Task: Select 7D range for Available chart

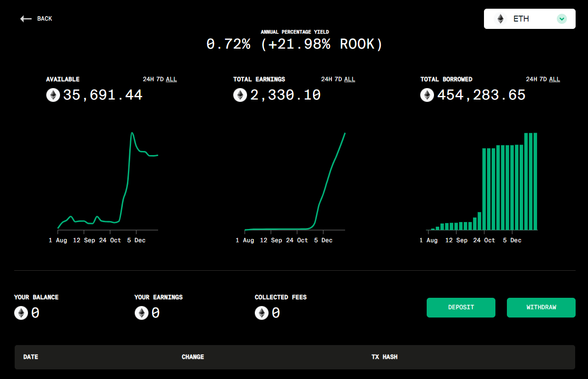Action: coord(160,79)
